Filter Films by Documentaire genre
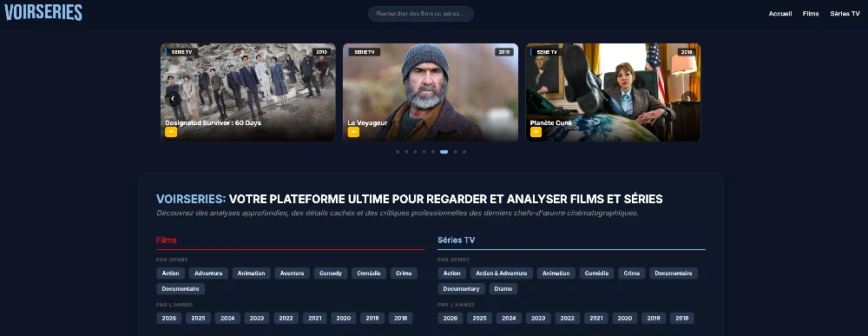 click(181, 289)
